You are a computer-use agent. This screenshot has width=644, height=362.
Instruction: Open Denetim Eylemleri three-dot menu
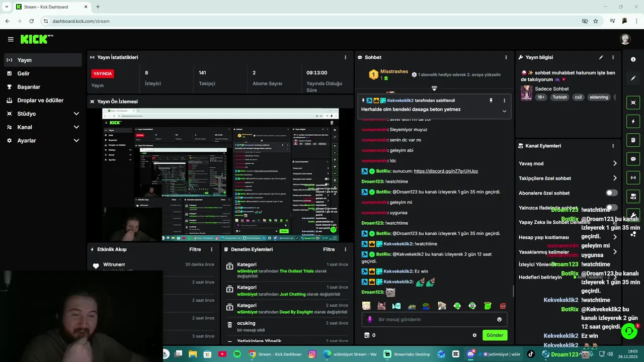pyautogui.click(x=345, y=249)
